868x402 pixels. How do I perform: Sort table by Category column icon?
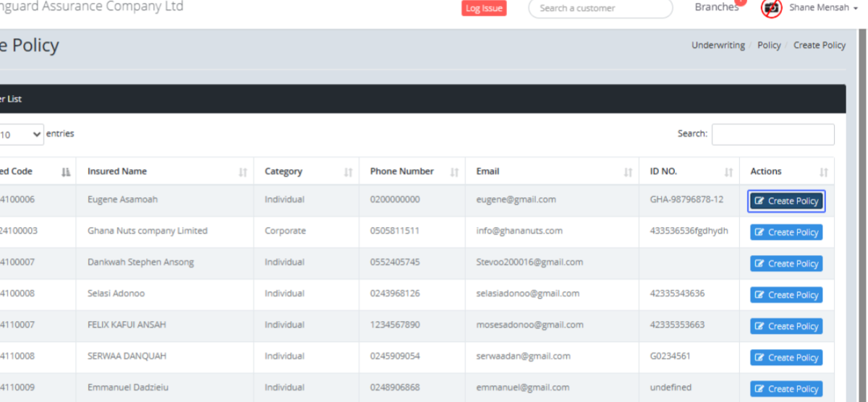coord(348,172)
